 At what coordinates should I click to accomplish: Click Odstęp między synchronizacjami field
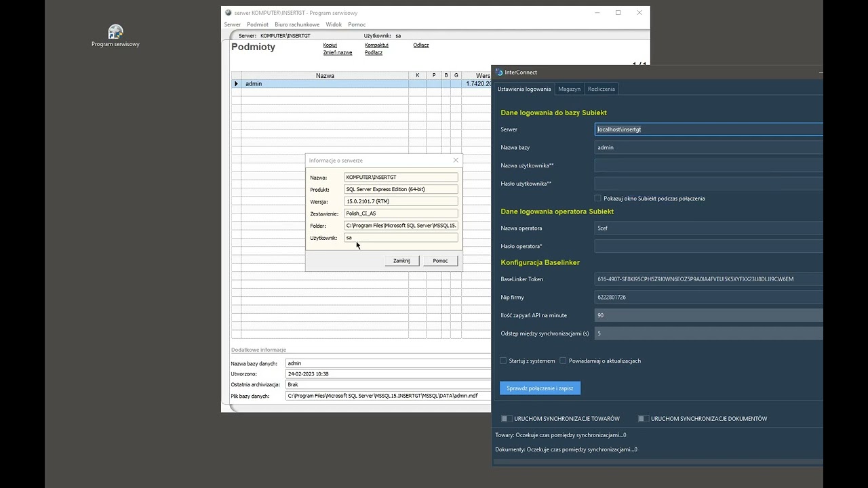709,333
